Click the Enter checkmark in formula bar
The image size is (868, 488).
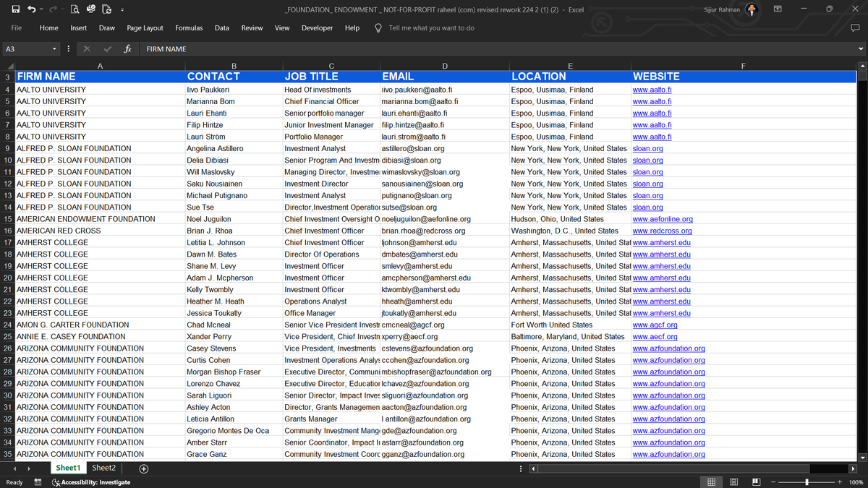[107, 48]
